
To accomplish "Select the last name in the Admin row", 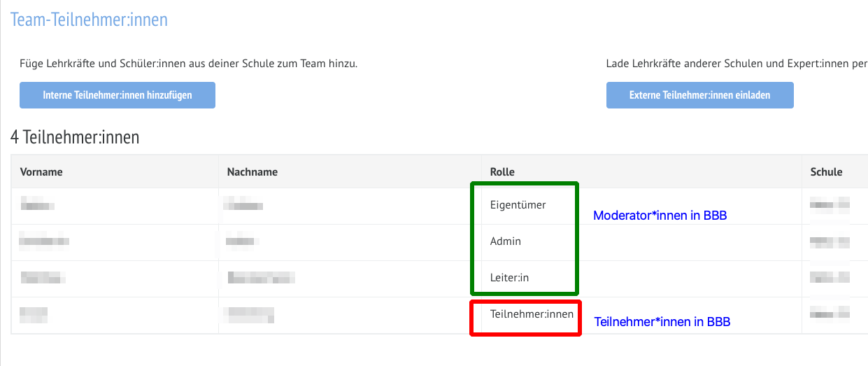I will (239, 241).
